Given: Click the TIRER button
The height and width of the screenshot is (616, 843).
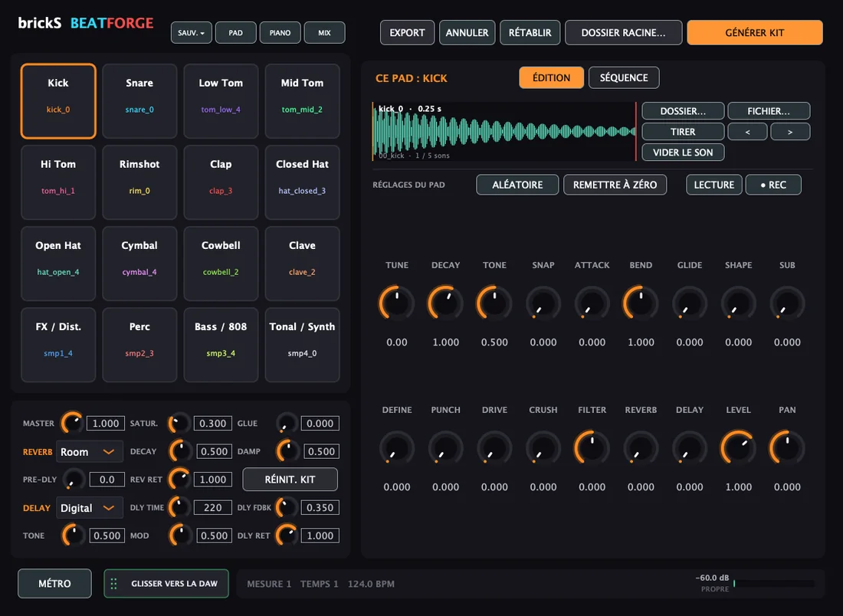Looking at the screenshot, I should [683, 132].
